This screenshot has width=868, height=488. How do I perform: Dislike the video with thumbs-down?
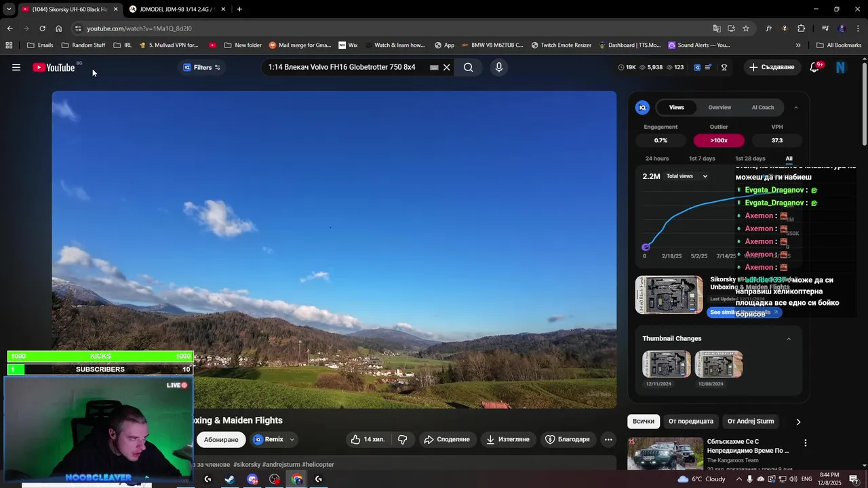pyautogui.click(x=402, y=439)
